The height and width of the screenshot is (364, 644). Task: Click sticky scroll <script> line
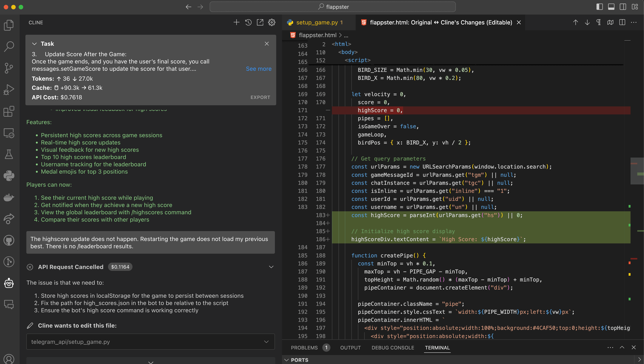pyautogui.click(x=358, y=60)
